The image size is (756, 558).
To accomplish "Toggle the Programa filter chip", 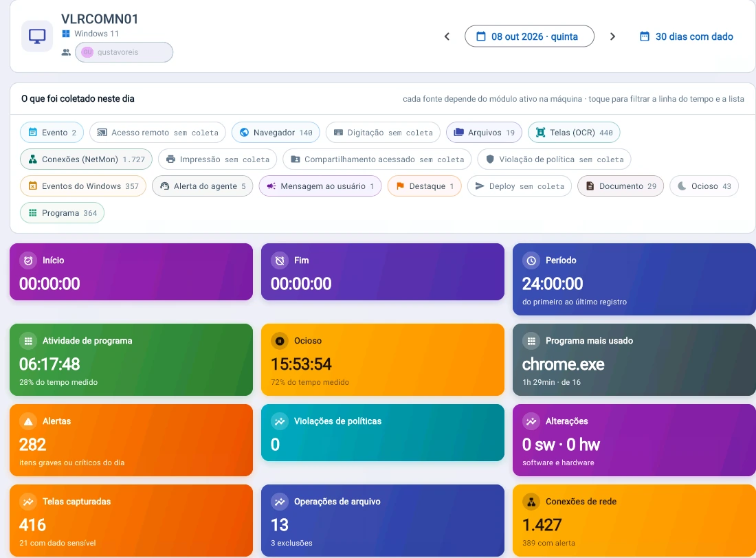I will (62, 213).
